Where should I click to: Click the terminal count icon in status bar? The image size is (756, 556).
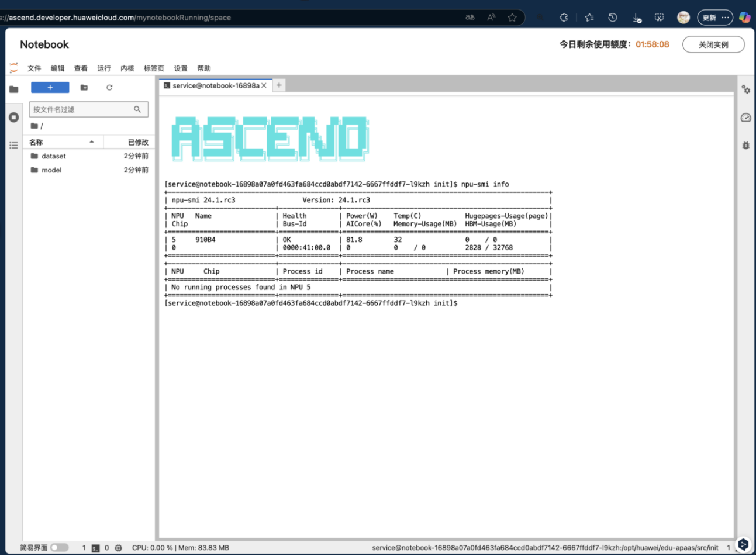click(x=95, y=548)
